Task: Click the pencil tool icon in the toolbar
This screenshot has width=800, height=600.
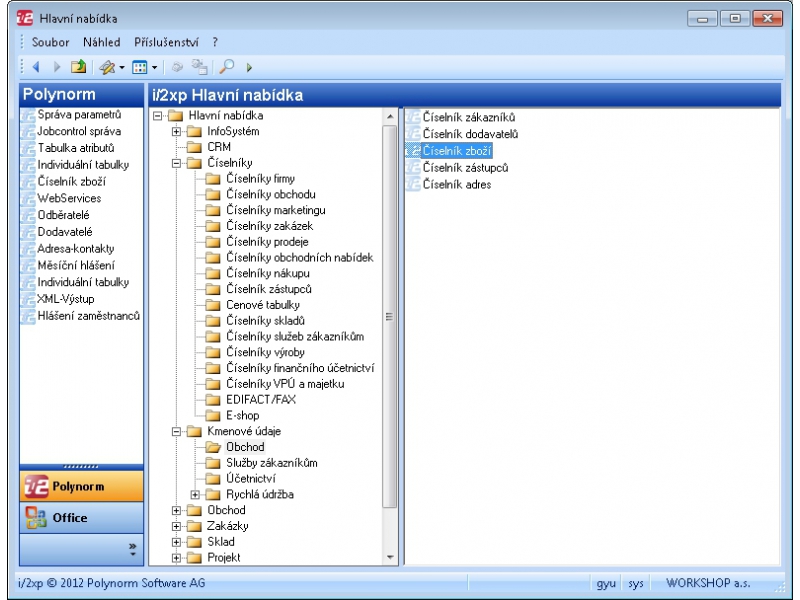Action: (107, 67)
